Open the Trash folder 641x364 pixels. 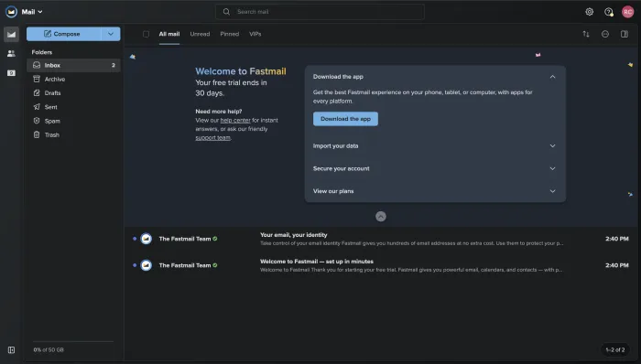tap(73, 134)
